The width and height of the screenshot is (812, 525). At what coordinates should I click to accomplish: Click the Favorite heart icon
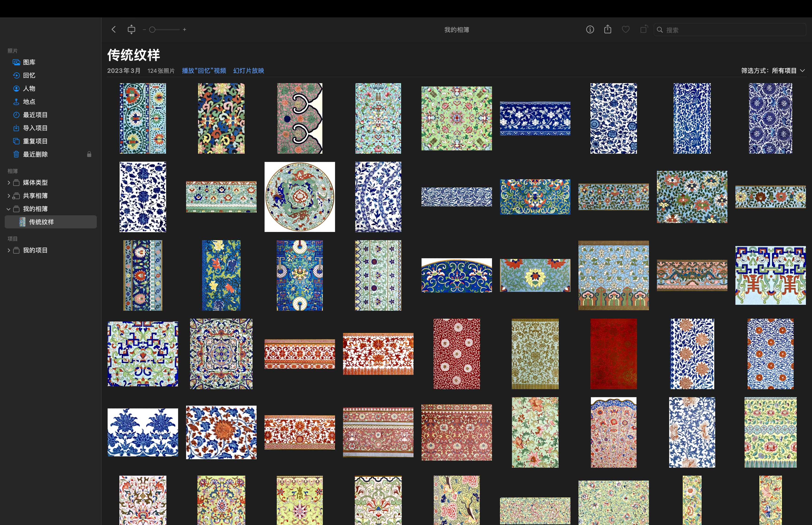click(x=625, y=30)
